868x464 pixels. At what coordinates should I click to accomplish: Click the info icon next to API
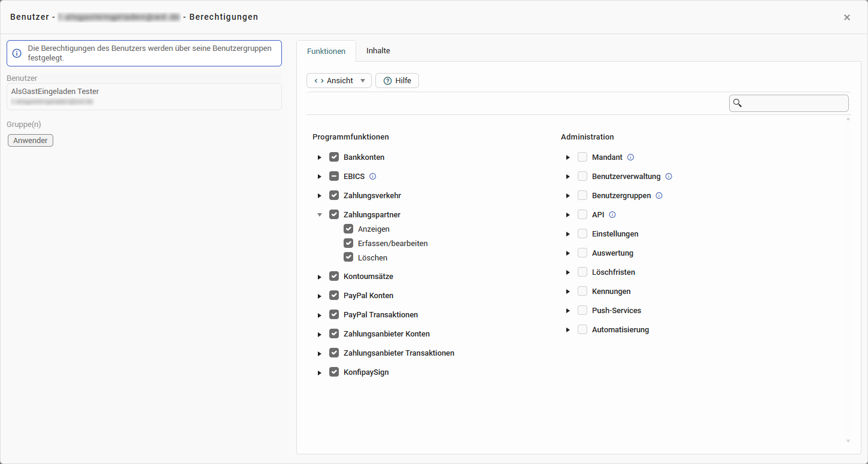click(x=612, y=215)
